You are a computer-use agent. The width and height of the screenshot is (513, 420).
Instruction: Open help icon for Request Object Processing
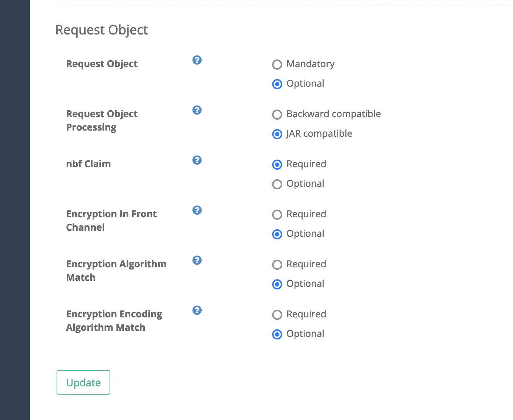tap(197, 110)
